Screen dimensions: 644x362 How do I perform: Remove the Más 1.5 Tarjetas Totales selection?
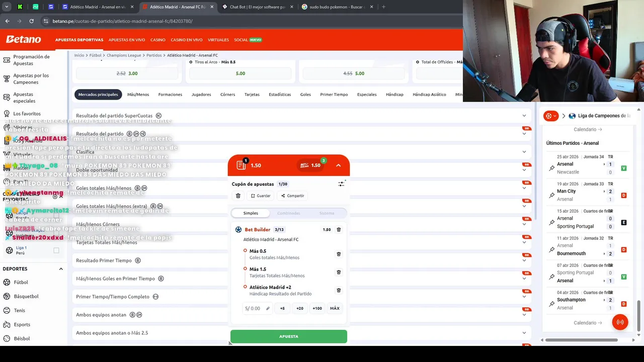[x=339, y=272]
